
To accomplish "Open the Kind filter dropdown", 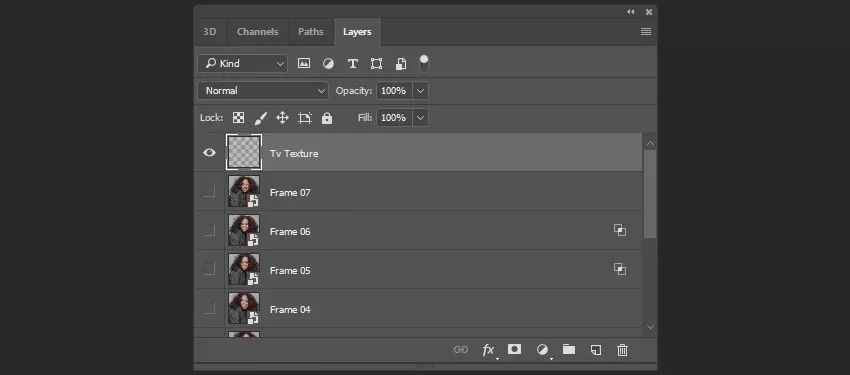I will point(242,63).
